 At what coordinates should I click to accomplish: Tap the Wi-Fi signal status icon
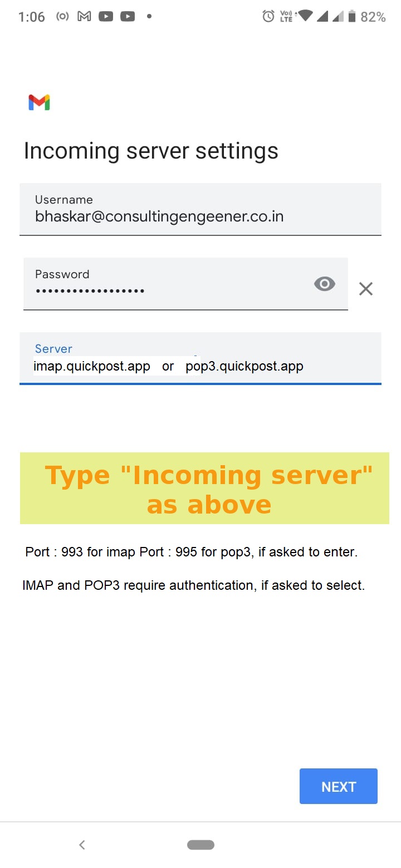coord(305,16)
